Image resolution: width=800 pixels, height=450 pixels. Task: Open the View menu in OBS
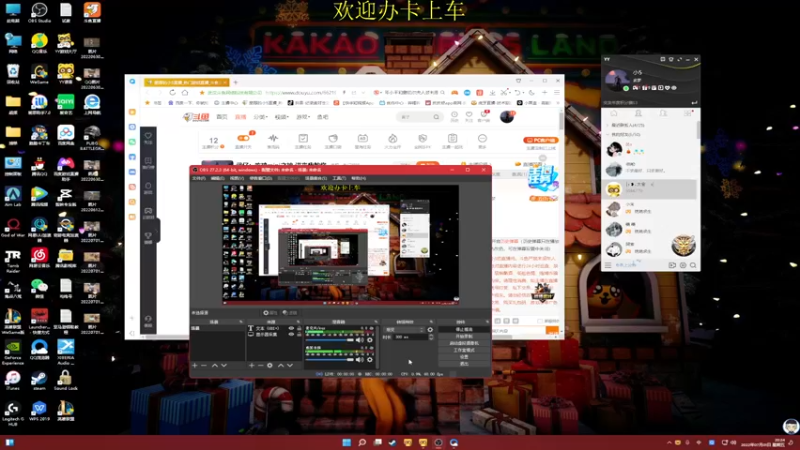coord(236,178)
